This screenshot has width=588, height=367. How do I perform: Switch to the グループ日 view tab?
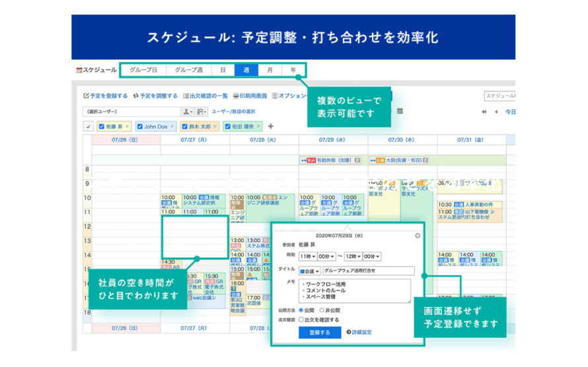[143, 70]
